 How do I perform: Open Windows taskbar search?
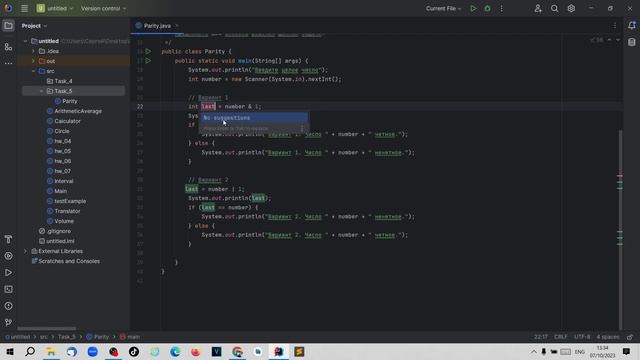click(30, 352)
